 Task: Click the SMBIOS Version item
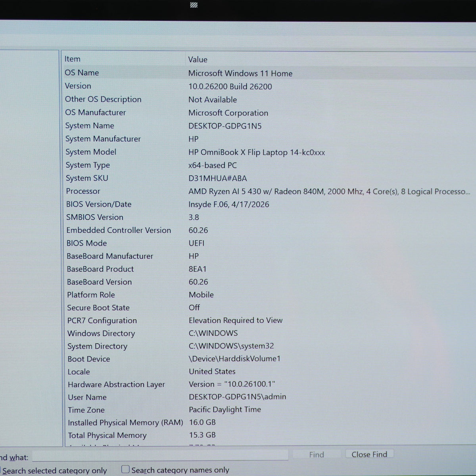click(x=95, y=217)
